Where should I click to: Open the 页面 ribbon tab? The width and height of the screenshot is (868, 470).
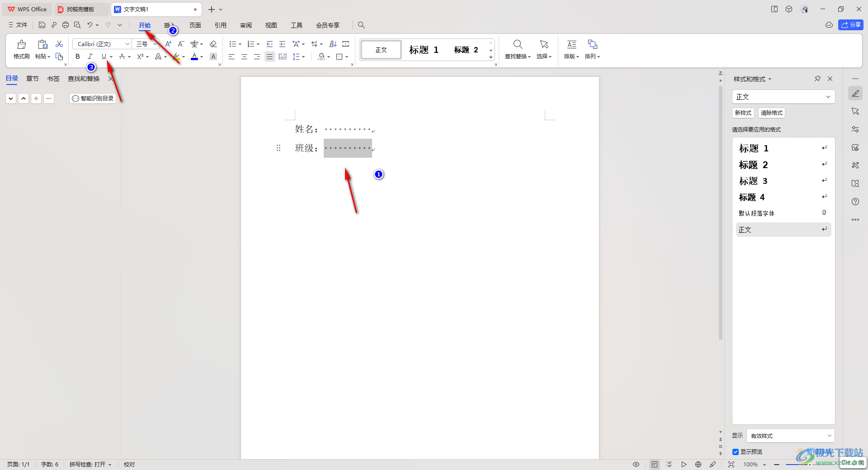pos(195,25)
